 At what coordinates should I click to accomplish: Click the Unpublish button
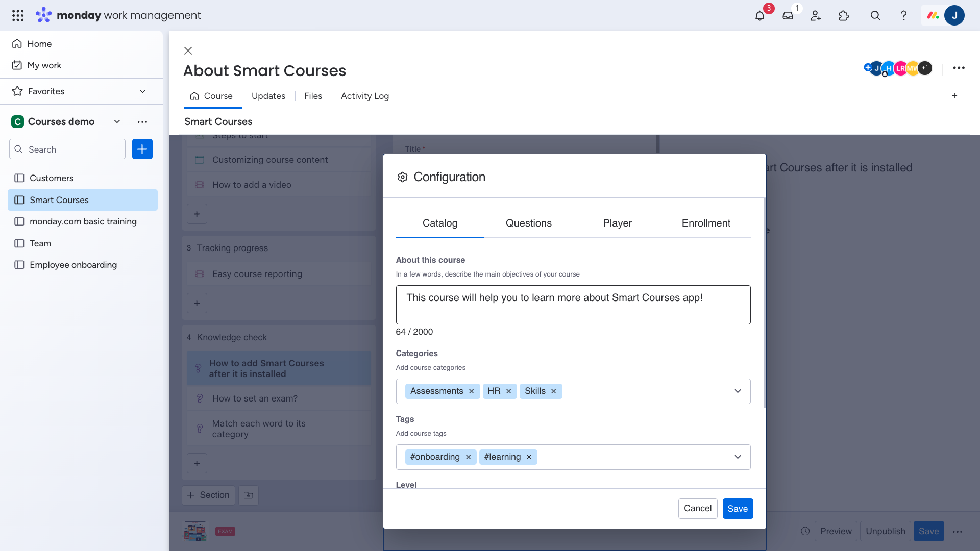click(x=885, y=531)
